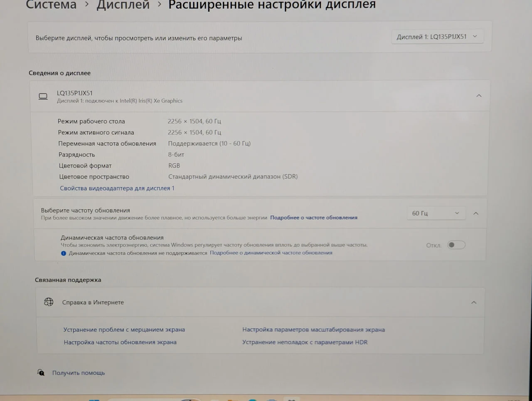532x401 pixels.
Task: Click the blue info icon under Динамическая частота обновления
Action: 64,253
